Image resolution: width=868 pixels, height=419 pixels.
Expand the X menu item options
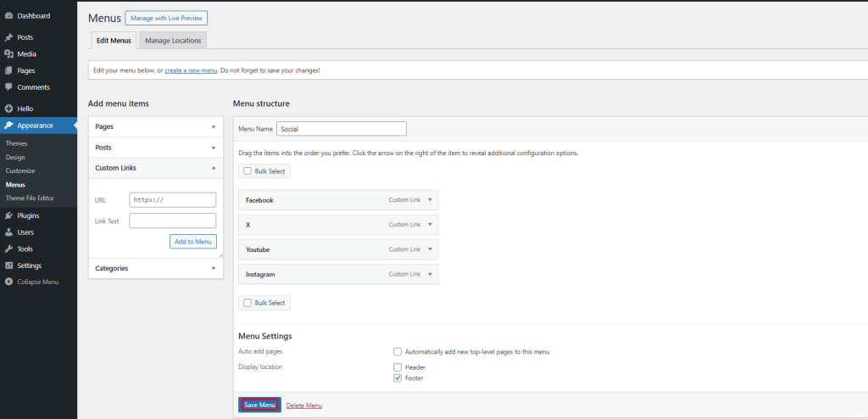430,225
